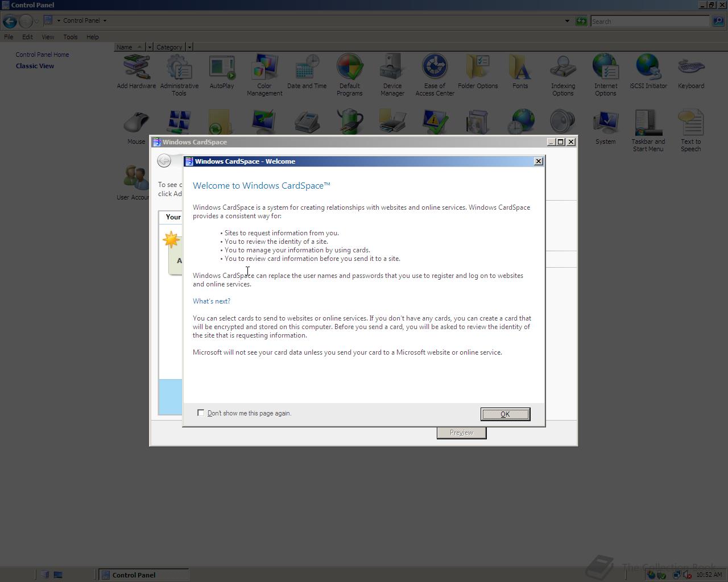Click the Refresh button beside address bar
This screenshot has width=728, height=582.
coord(581,21)
